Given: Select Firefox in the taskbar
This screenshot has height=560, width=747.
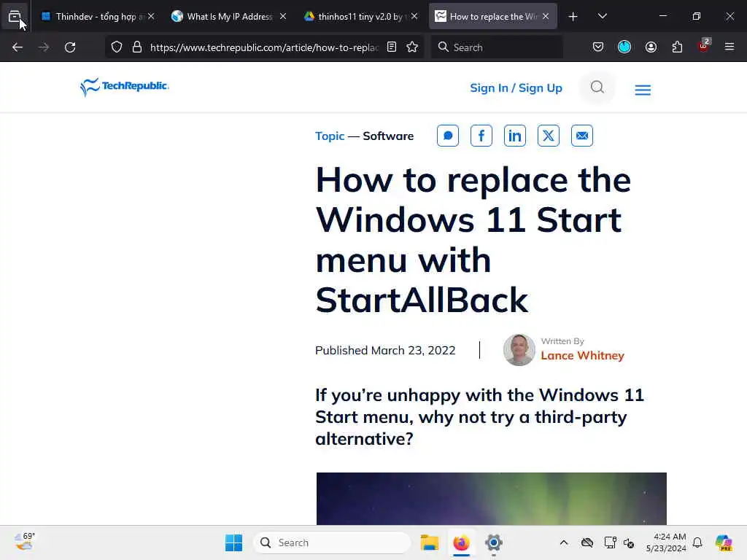Looking at the screenshot, I should (x=461, y=542).
